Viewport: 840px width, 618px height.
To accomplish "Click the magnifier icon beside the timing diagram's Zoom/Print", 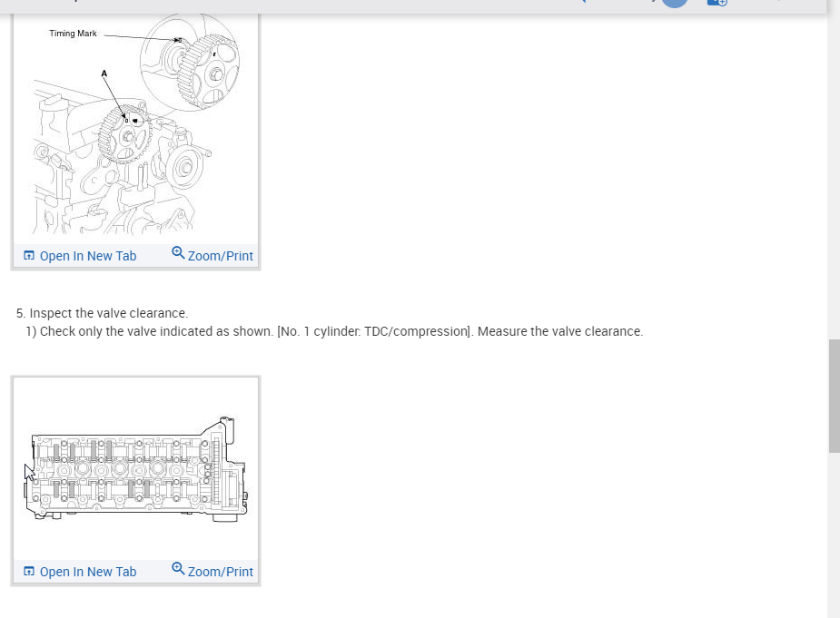I will (178, 253).
